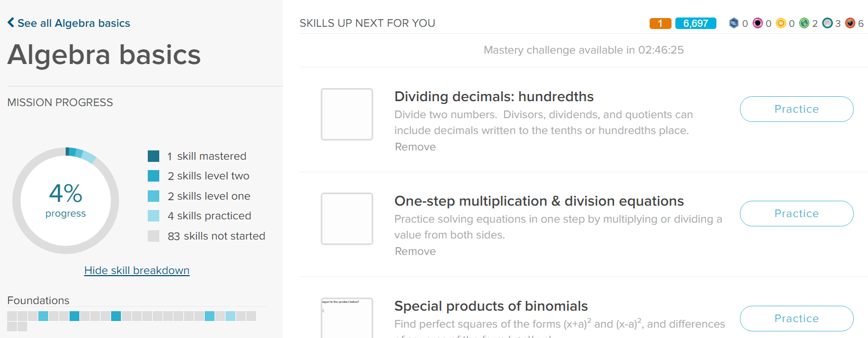Practice One-step multiplication & division equations
This screenshot has width=868, height=338.
click(x=796, y=213)
